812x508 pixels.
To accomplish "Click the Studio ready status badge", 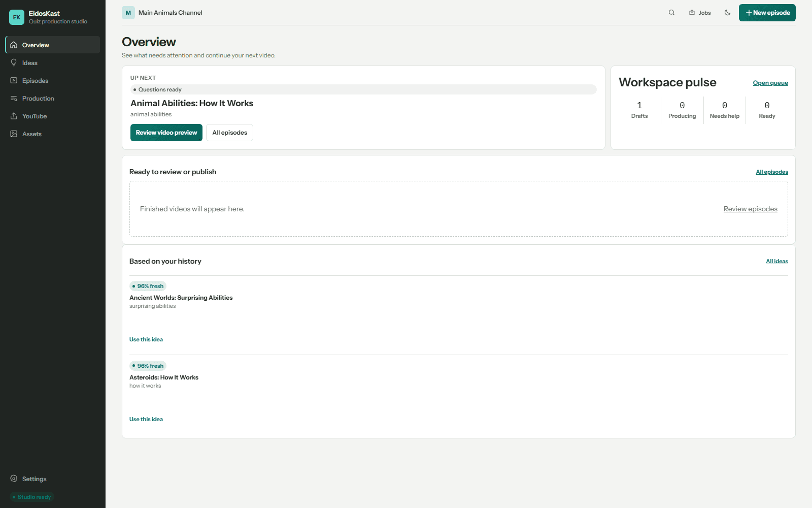I will (32, 497).
